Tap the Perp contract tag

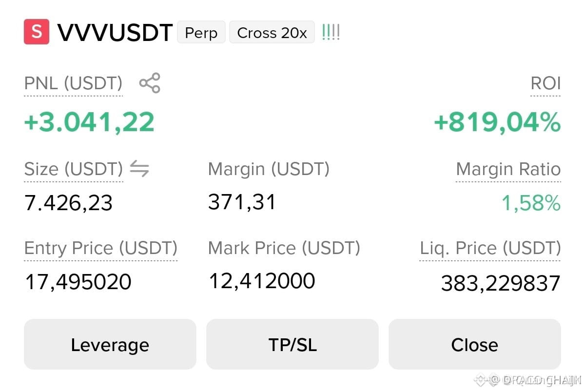(201, 33)
